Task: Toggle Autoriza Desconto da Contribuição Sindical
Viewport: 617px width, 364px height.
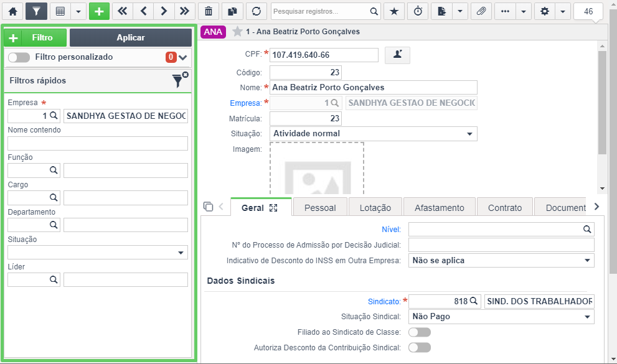Action: point(420,347)
